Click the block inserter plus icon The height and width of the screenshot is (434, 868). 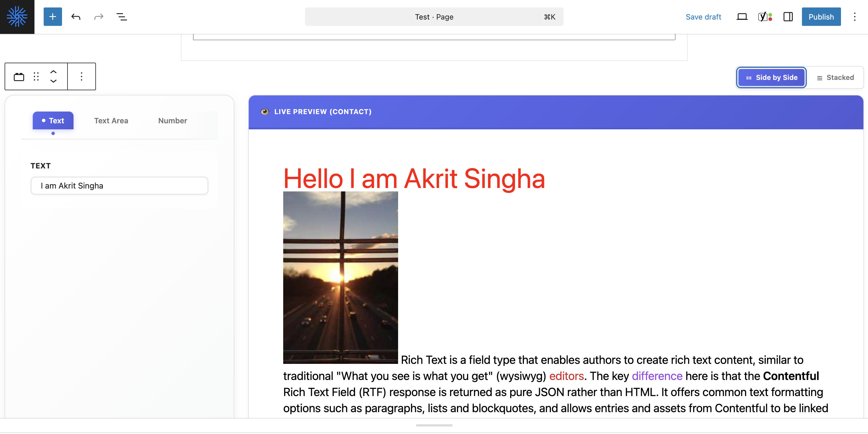53,16
